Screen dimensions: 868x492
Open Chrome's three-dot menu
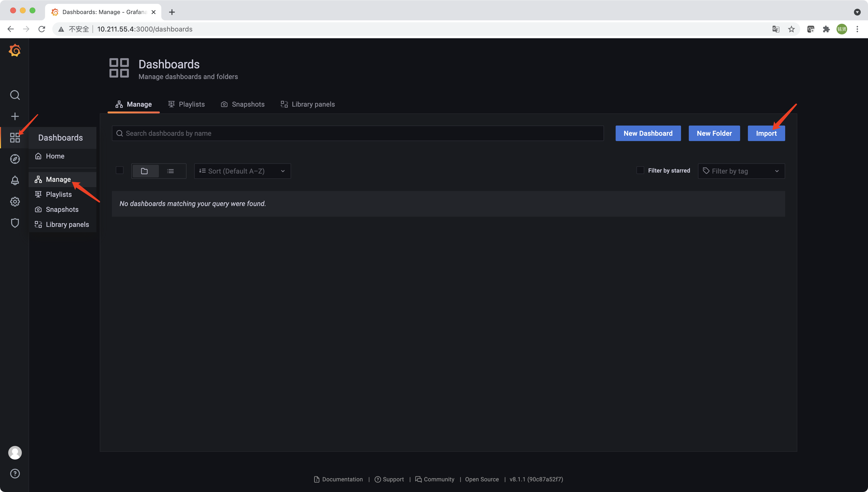(x=857, y=29)
